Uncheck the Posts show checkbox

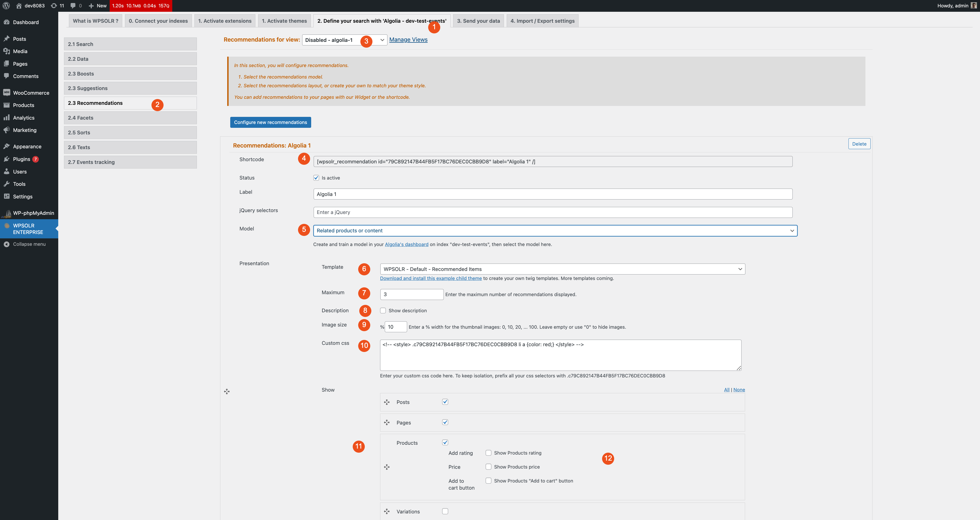(445, 402)
